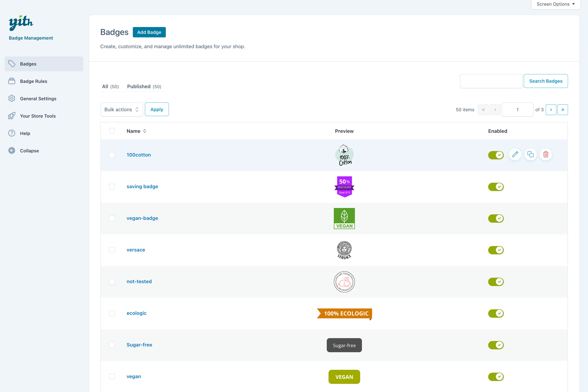Go to the next page of badges
Image resolution: width=588 pixels, height=392 pixels.
click(551, 110)
